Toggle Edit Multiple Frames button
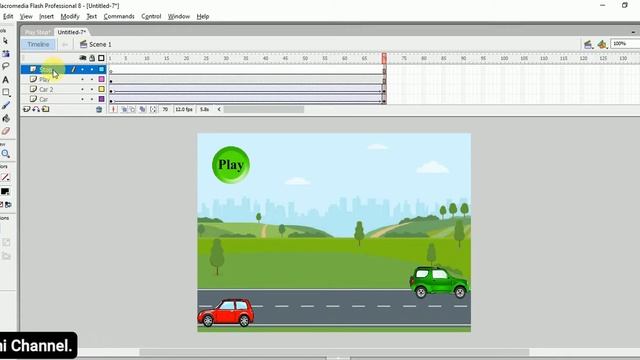Screen dimensions: 640x360 click(x=142, y=109)
